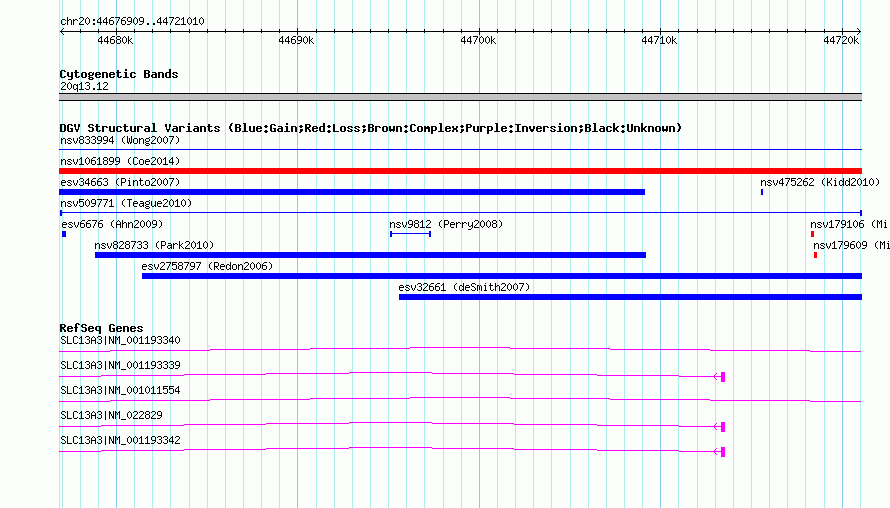
Task: Click the 44680k ruler tick label
Action: coord(115,40)
